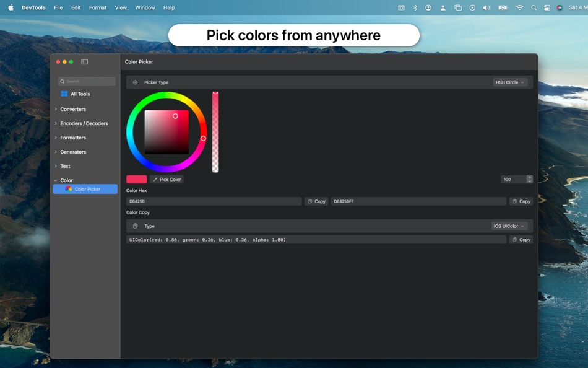Collapse the Color category
Screen dimensions: 588x368
click(x=56, y=180)
